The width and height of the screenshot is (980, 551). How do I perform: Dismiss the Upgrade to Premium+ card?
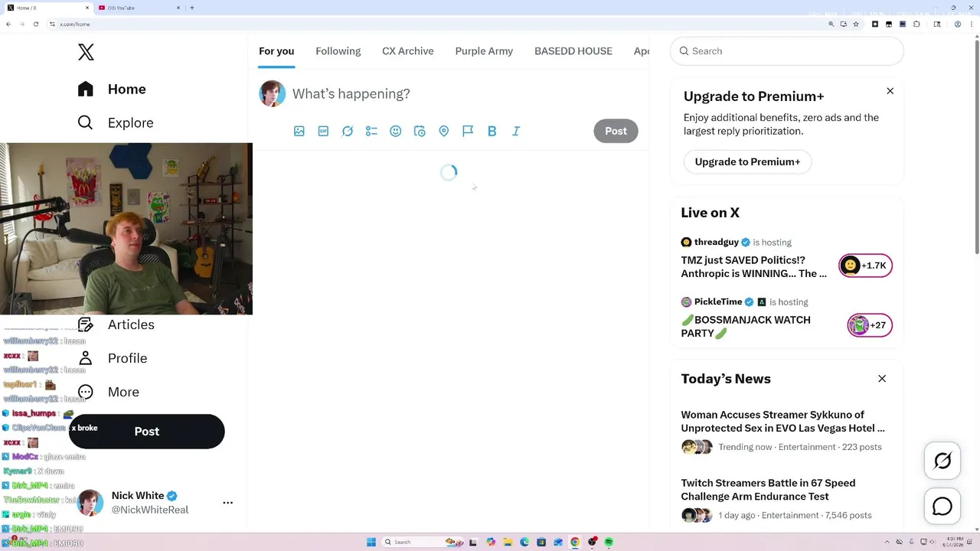point(890,91)
